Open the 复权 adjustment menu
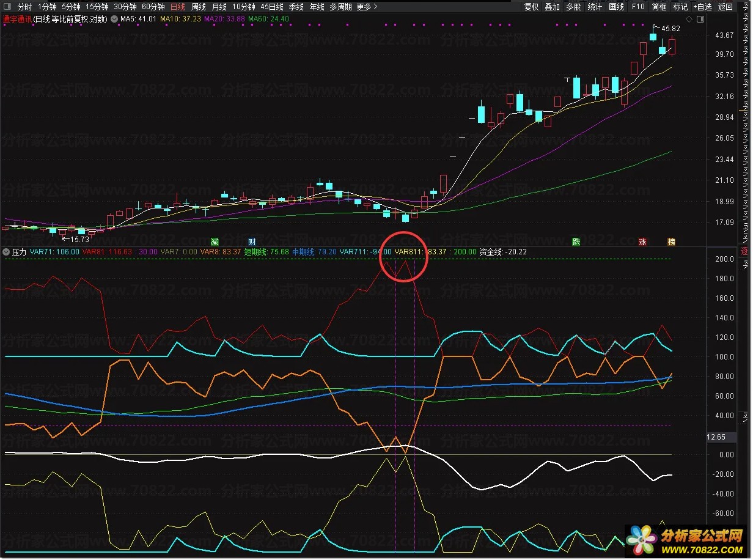753x560 pixels. 532,7
